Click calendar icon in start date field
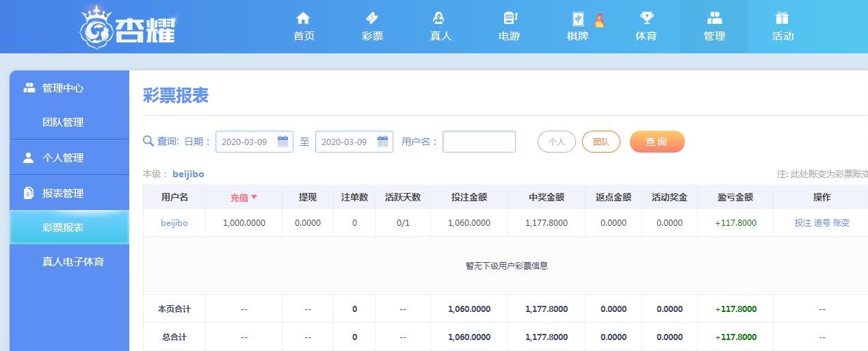This screenshot has height=351, width=868. (282, 142)
